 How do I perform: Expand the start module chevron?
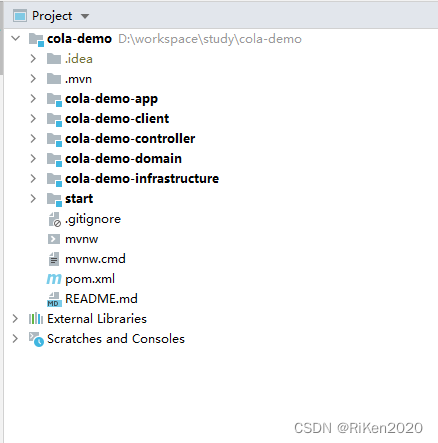(33, 198)
